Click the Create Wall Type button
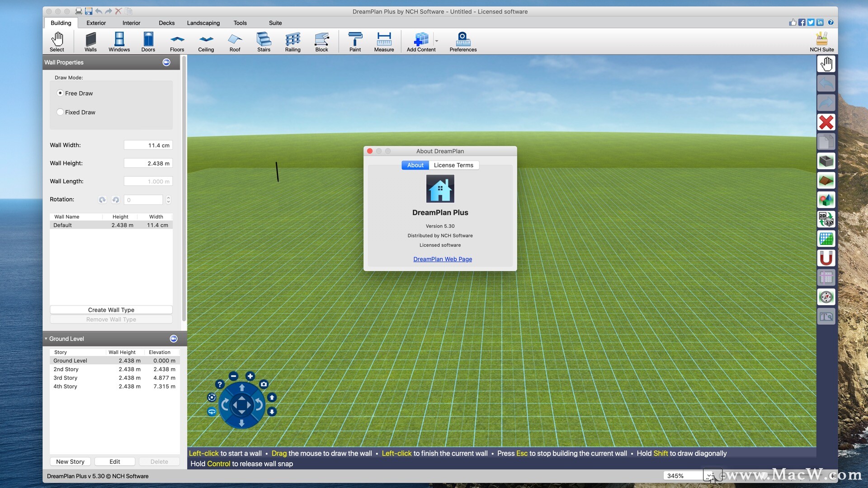The image size is (868, 488). [x=111, y=309]
